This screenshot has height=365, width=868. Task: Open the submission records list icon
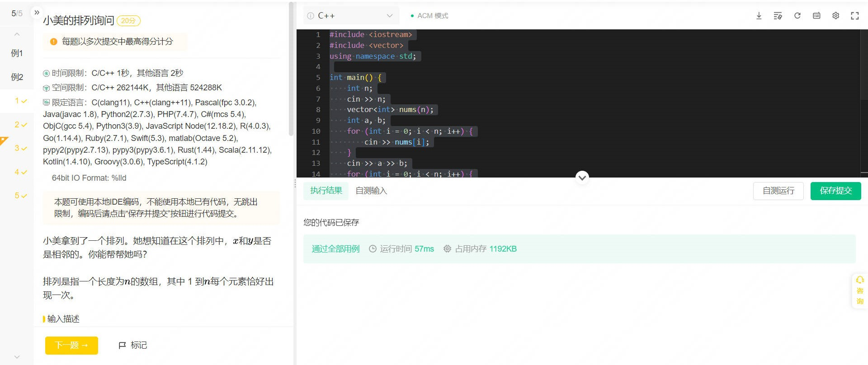point(816,16)
